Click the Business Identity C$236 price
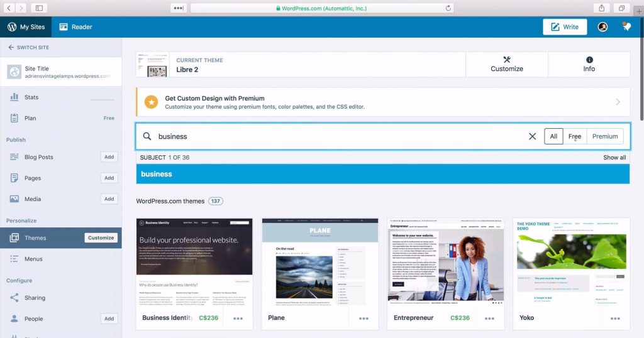 click(209, 318)
